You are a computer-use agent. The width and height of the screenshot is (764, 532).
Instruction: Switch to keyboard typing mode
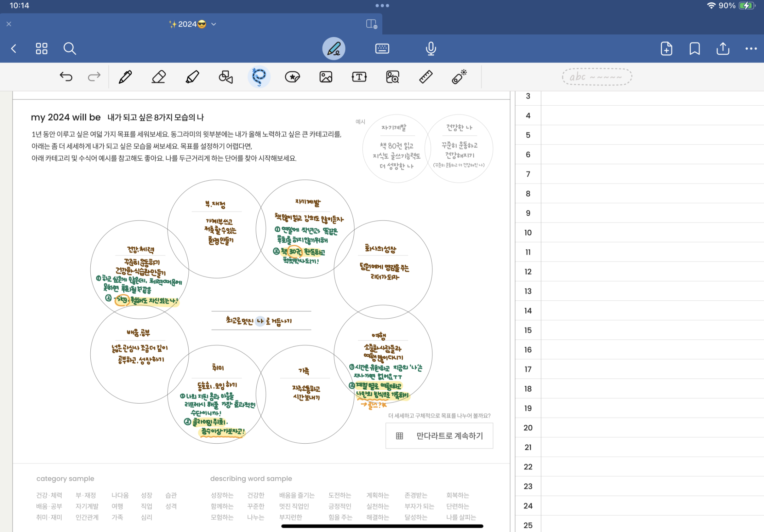pyautogui.click(x=382, y=49)
